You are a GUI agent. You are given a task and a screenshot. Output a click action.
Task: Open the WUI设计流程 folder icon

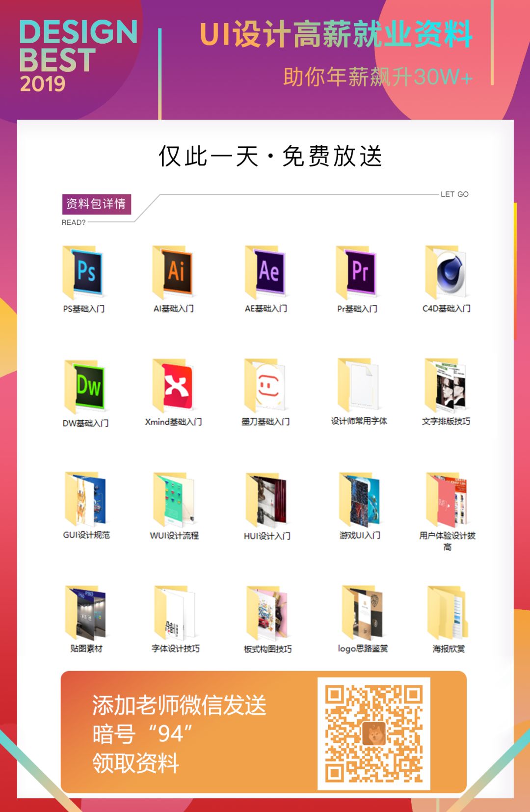(174, 499)
